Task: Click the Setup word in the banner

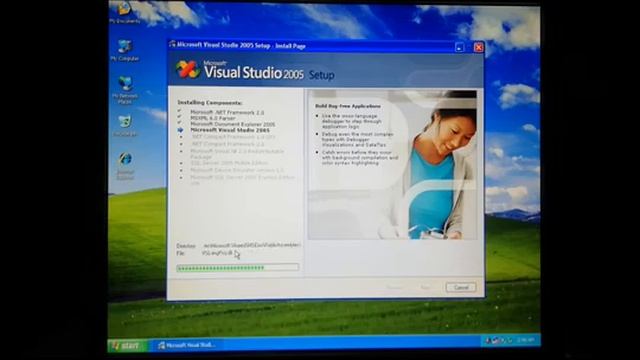Action: click(322, 75)
